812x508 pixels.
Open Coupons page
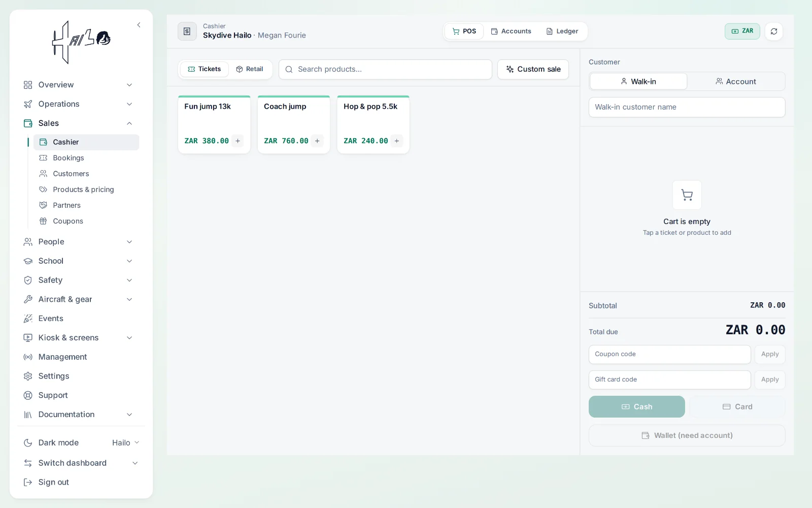[x=86, y=221]
